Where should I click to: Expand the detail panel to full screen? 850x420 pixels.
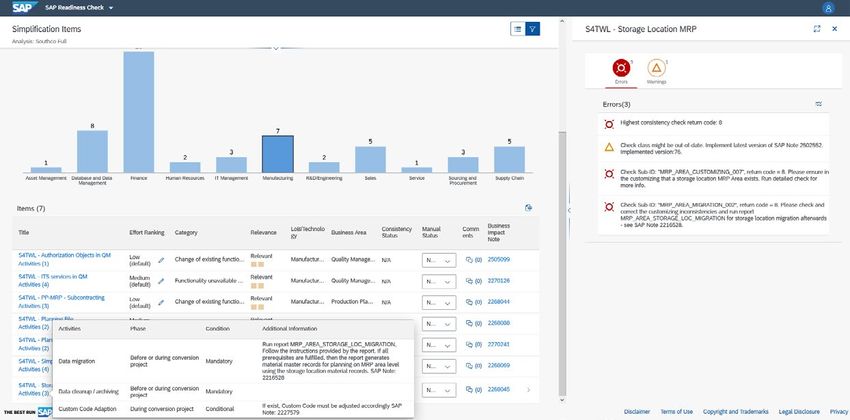tap(817, 29)
